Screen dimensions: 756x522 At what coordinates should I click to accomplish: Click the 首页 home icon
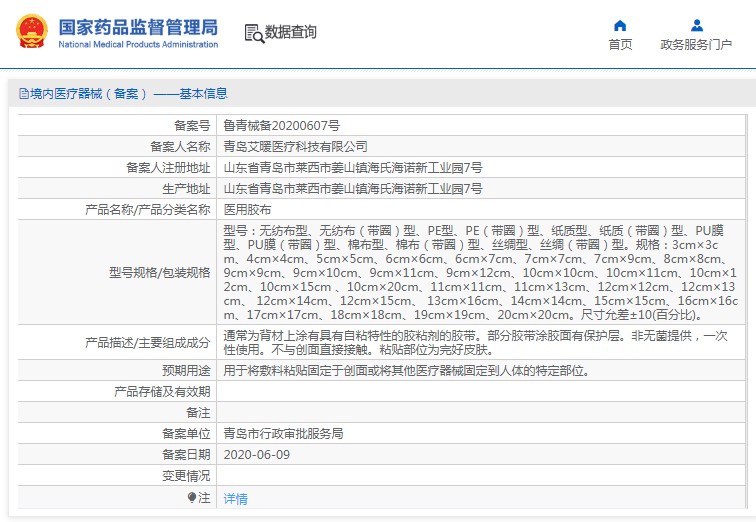pos(620,26)
